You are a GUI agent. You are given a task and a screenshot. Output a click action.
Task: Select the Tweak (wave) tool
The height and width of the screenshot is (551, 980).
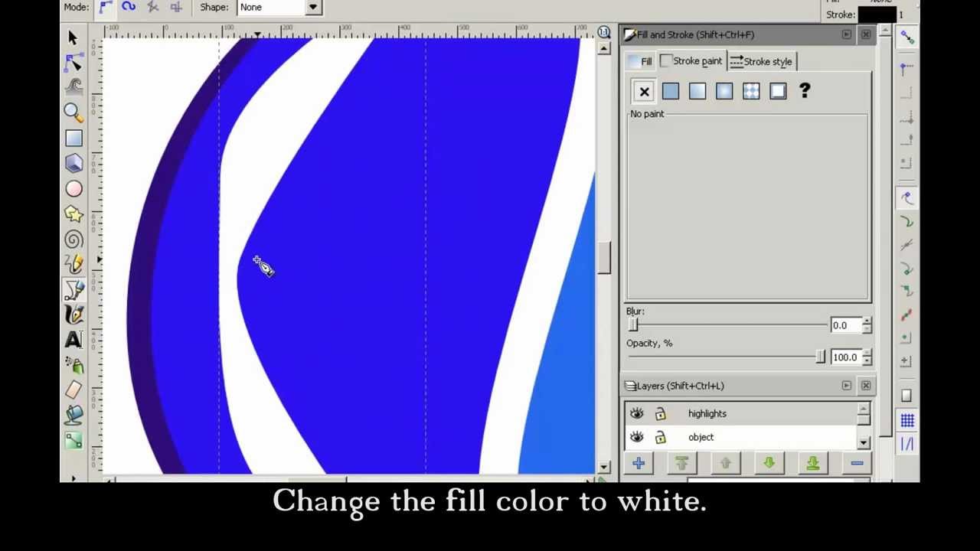(x=73, y=86)
